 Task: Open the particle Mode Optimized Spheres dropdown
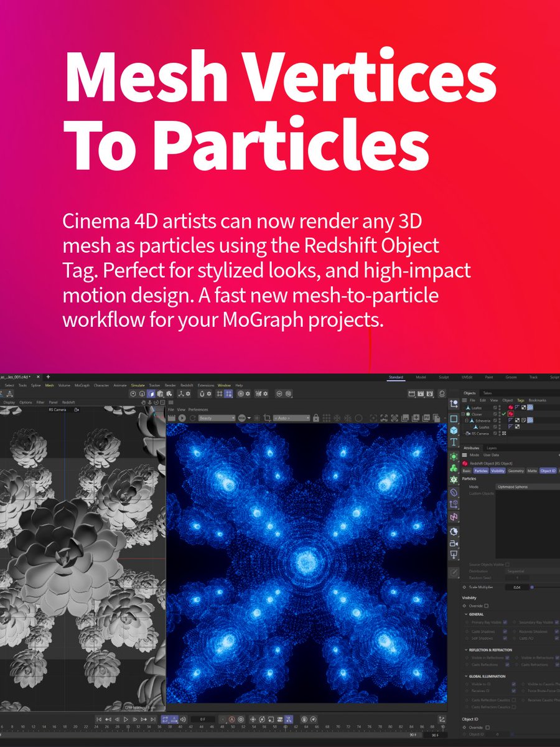point(528,487)
